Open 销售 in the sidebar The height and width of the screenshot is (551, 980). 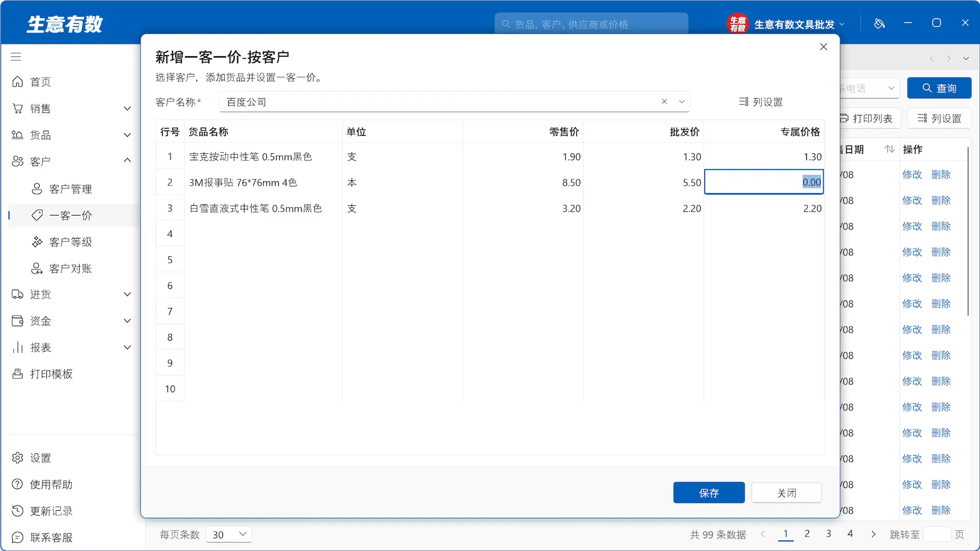pyautogui.click(x=40, y=108)
